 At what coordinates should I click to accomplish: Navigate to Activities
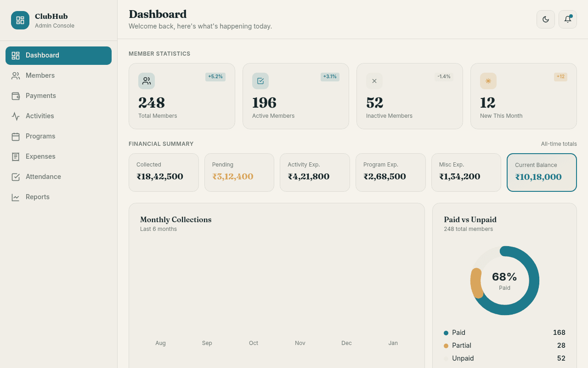coord(58,116)
